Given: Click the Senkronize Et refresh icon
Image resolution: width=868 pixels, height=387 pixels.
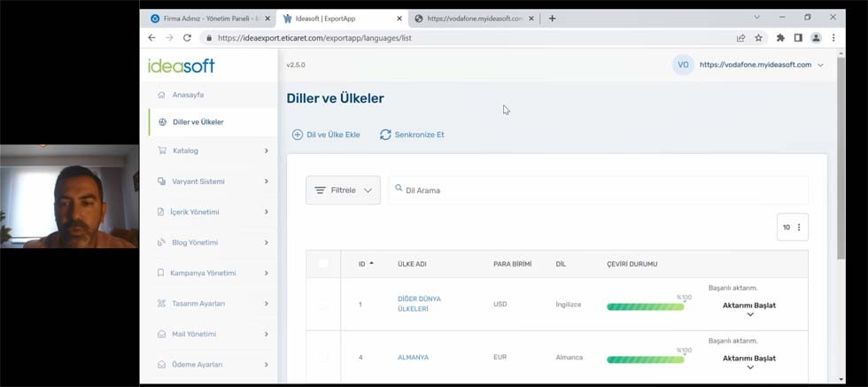Looking at the screenshot, I should click(385, 135).
